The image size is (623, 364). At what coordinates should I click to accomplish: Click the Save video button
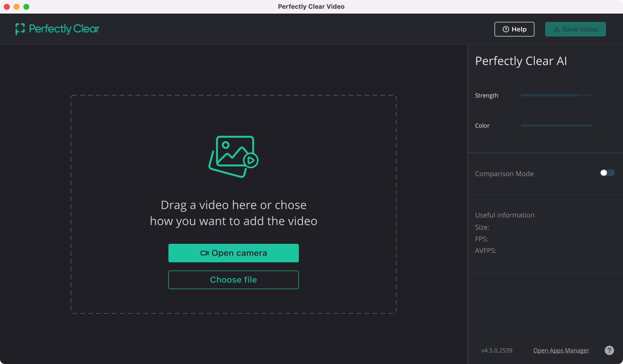(x=575, y=29)
